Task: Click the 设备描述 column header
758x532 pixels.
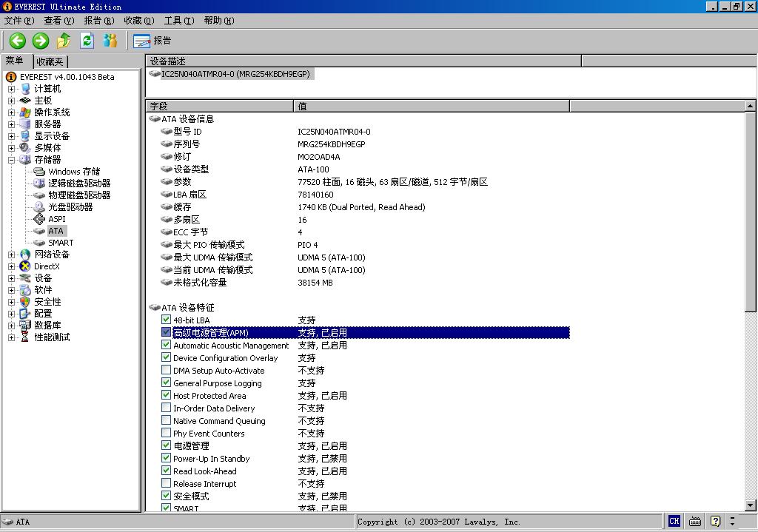Action: tap(363, 61)
